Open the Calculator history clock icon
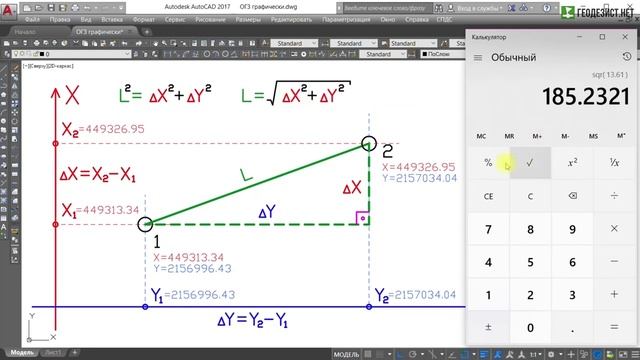The height and width of the screenshot is (360, 640). click(x=627, y=57)
